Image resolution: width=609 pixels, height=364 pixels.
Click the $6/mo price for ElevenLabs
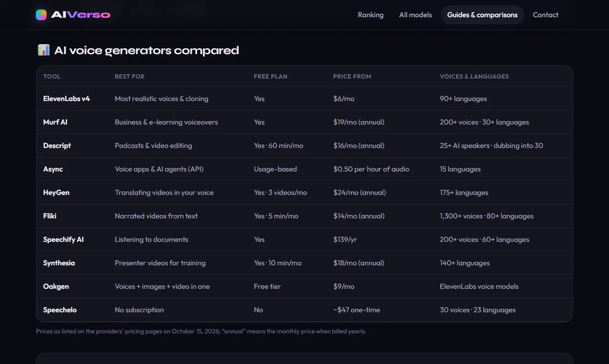click(x=344, y=99)
